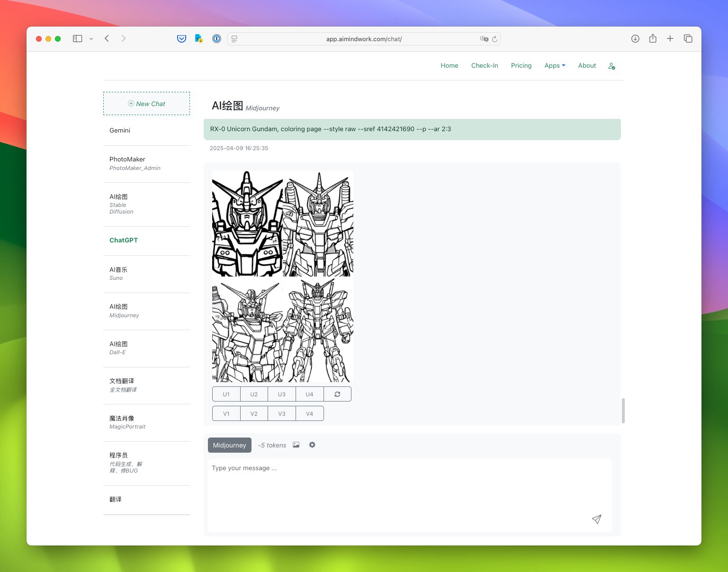Viewport: 728px width, 572px height.
Task: Click the Type your message input field
Action: 410,495
